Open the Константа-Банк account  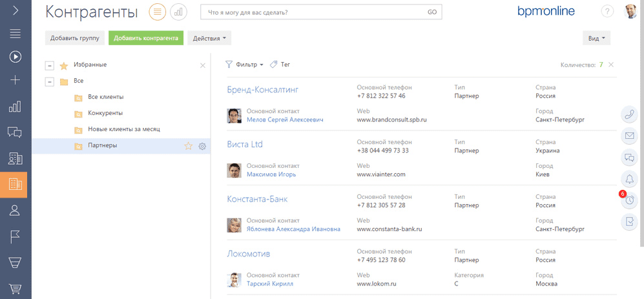click(x=257, y=199)
